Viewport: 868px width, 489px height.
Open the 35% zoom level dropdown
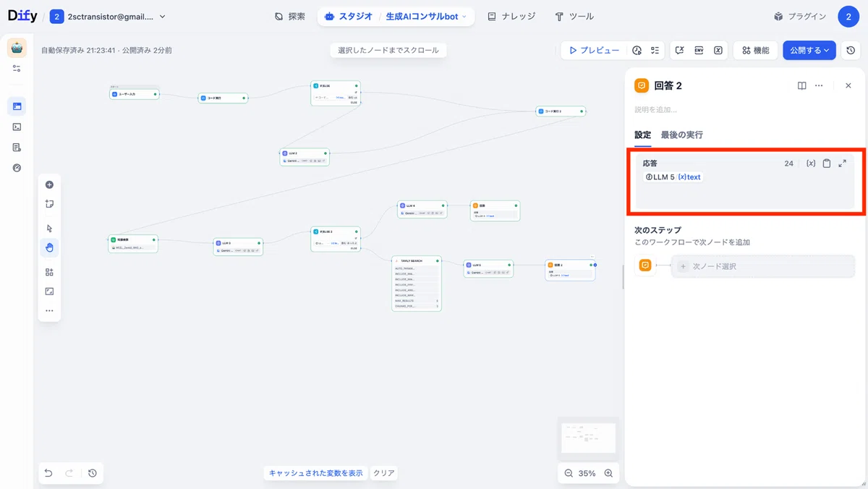[x=587, y=473]
